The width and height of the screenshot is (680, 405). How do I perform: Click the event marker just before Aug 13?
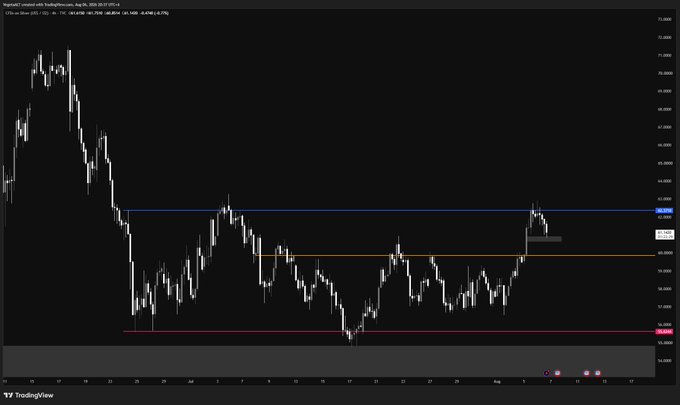pos(598,373)
